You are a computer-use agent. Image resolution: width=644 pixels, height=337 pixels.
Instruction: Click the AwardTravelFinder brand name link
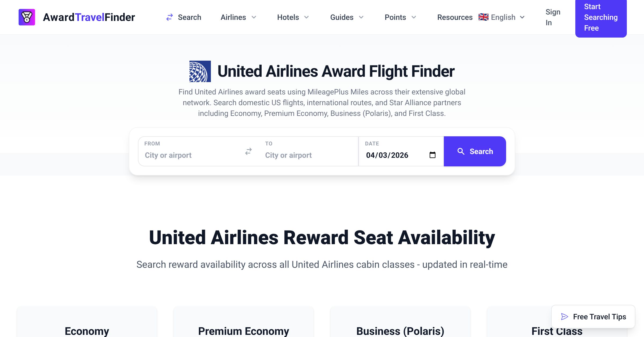tap(89, 17)
